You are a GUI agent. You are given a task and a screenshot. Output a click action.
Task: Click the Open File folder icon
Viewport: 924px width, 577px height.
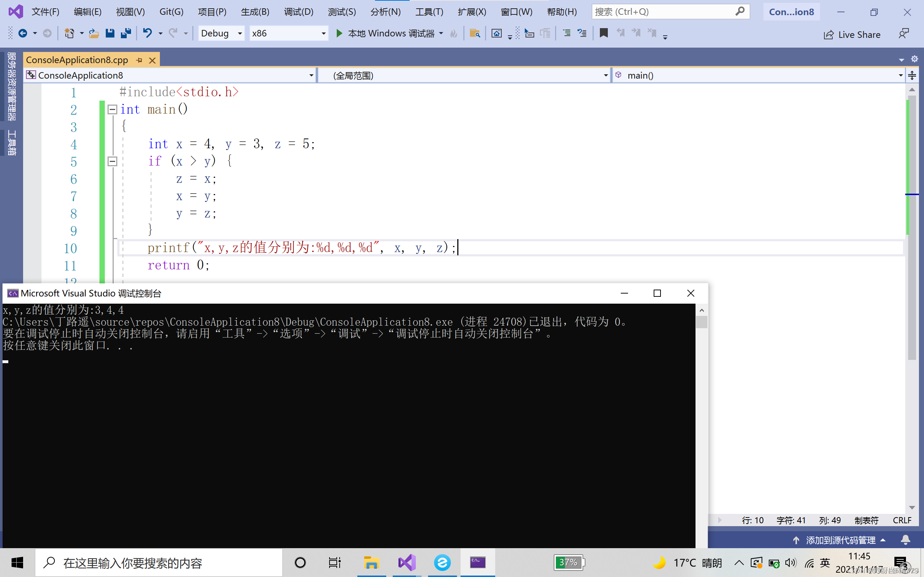[x=93, y=34]
